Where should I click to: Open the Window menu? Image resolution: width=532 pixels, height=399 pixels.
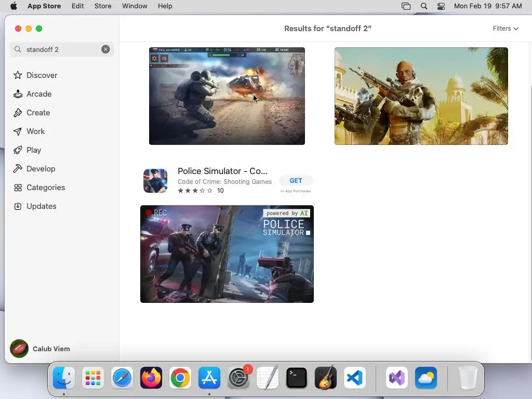tap(135, 6)
